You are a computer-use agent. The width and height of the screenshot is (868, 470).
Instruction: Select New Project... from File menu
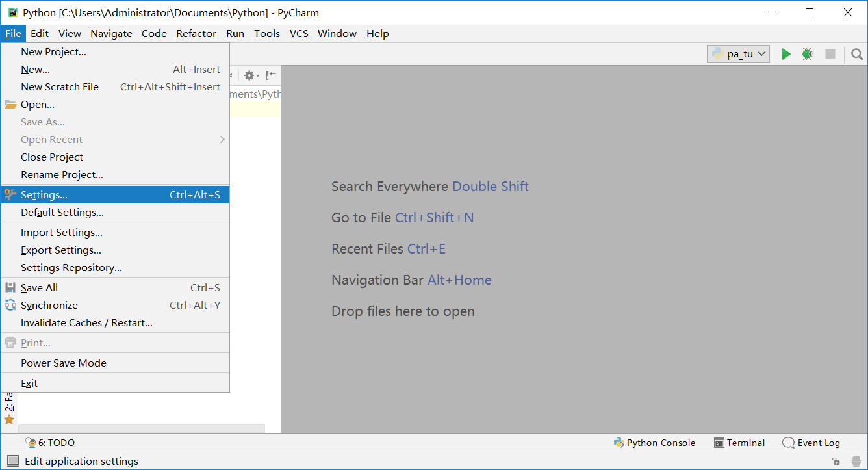coord(115,52)
